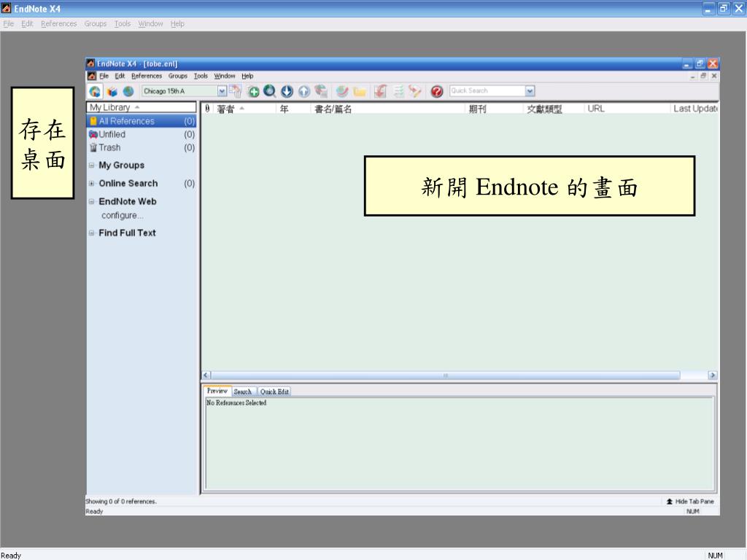This screenshot has height=560, width=747.
Task: Click Return to Word Processor icon
Action: [415, 91]
